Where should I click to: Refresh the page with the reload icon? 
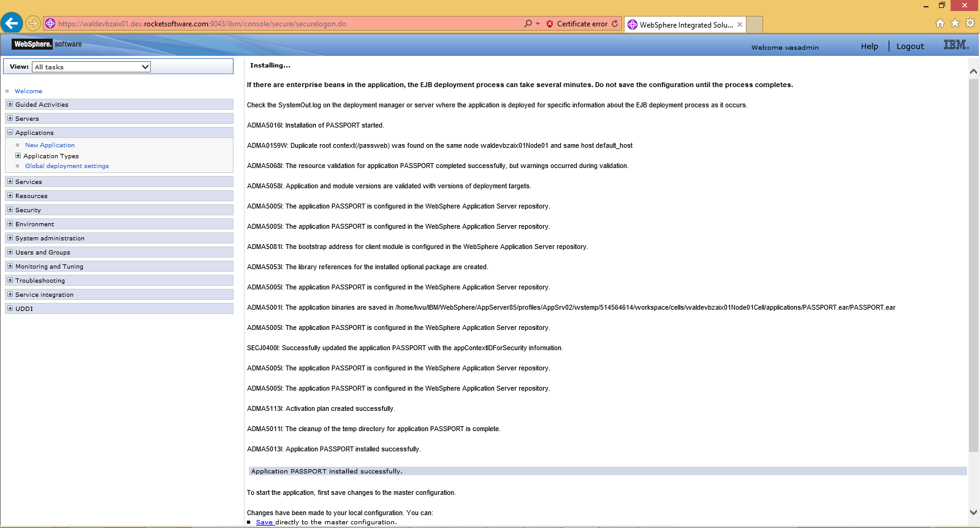(615, 23)
